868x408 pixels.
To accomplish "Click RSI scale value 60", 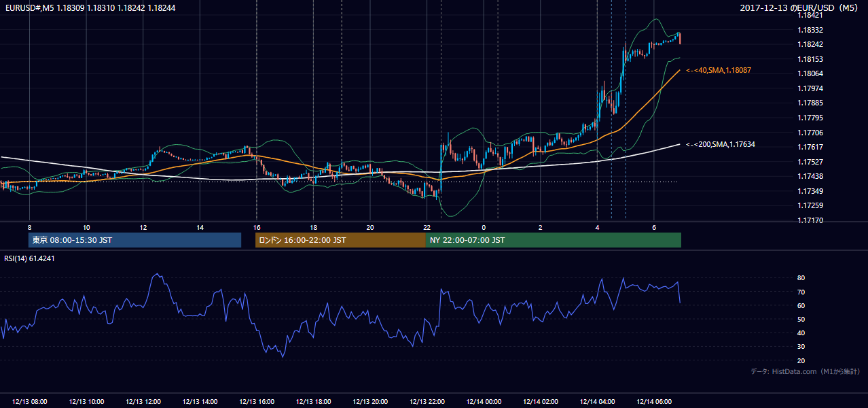I will coord(801,305).
